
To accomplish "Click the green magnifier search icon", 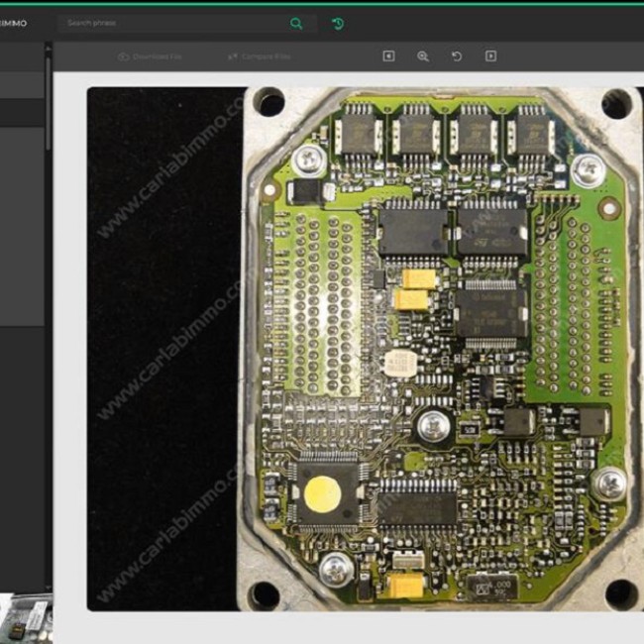I will pos(296,24).
